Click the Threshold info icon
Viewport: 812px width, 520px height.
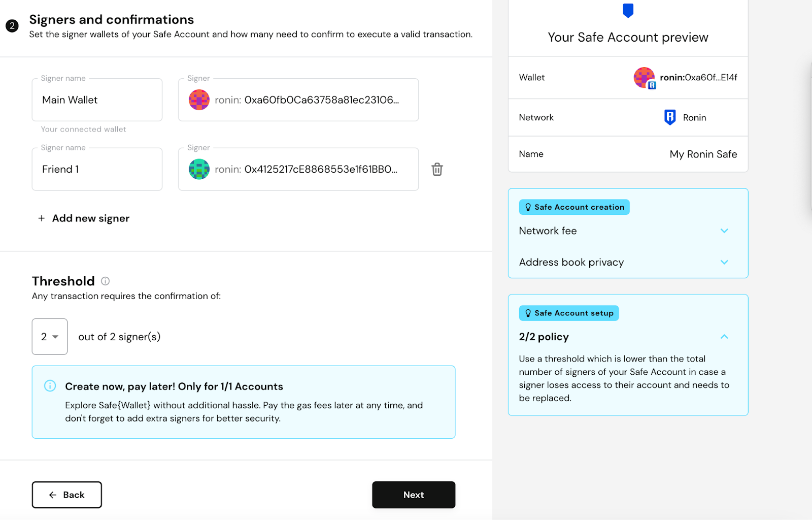click(105, 281)
